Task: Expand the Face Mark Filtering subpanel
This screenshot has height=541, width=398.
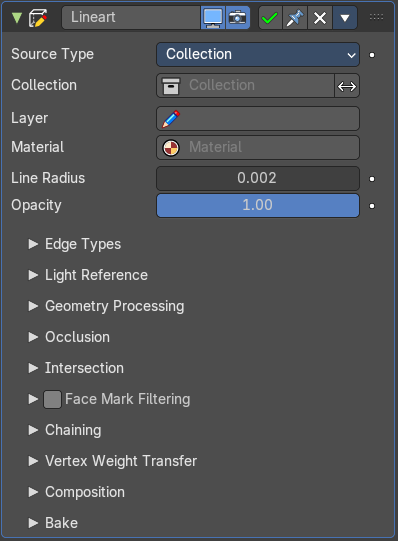Action: pyautogui.click(x=33, y=399)
